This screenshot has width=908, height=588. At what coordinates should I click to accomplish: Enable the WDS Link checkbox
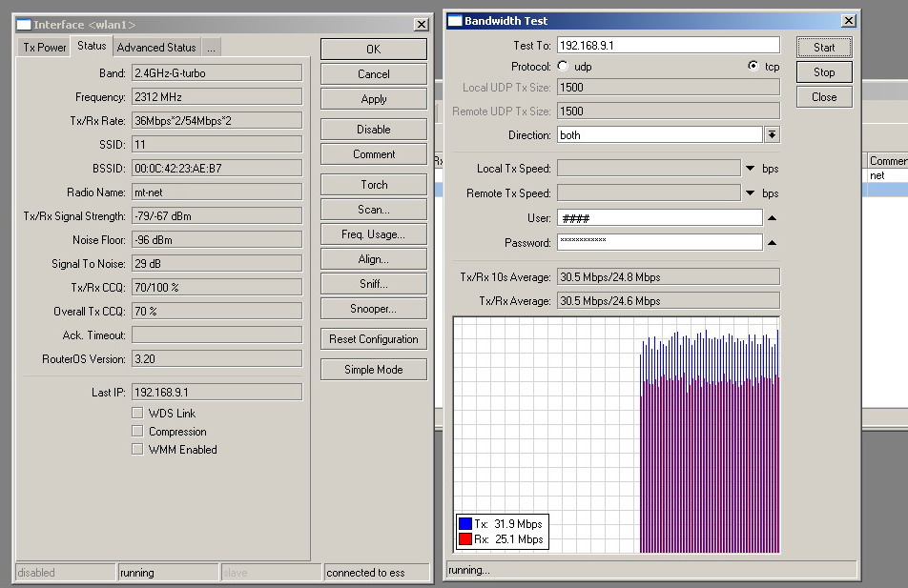coord(137,414)
